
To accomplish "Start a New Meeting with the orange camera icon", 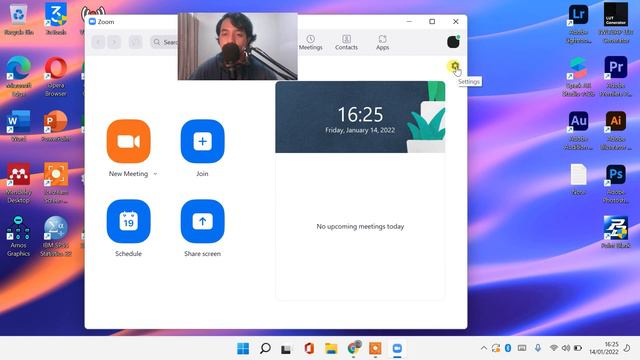I will tap(129, 141).
